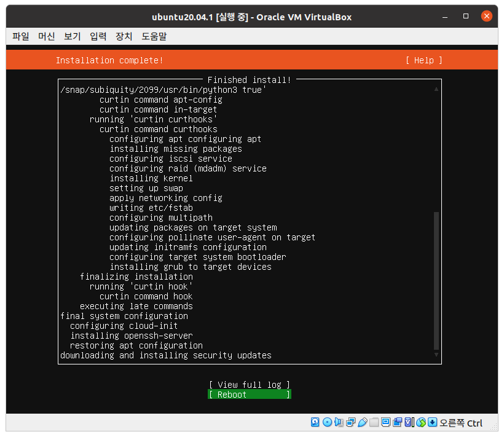Click the display settings status icon
The image size is (504, 437).
tap(385, 422)
